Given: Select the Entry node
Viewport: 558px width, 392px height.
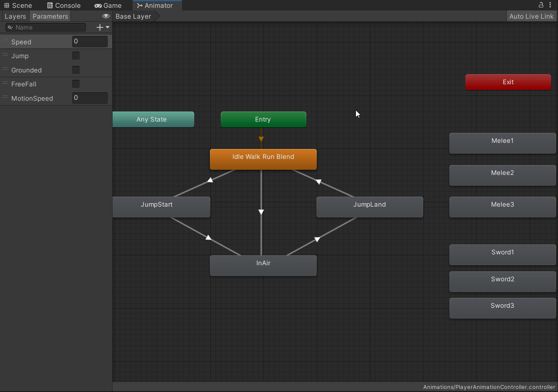Looking at the screenshot, I should (x=263, y=119).
